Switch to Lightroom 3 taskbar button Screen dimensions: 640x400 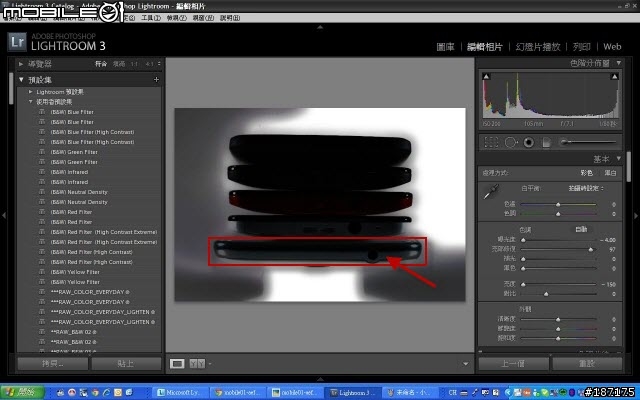pyautogui.click(x=353, y=393)
